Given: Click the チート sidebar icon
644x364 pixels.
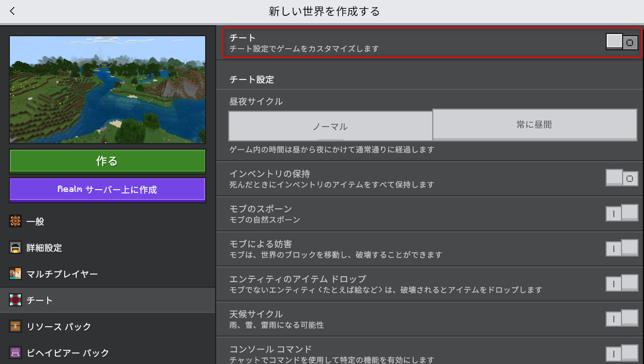Looking at the screenshot, I should click(15, 300).
